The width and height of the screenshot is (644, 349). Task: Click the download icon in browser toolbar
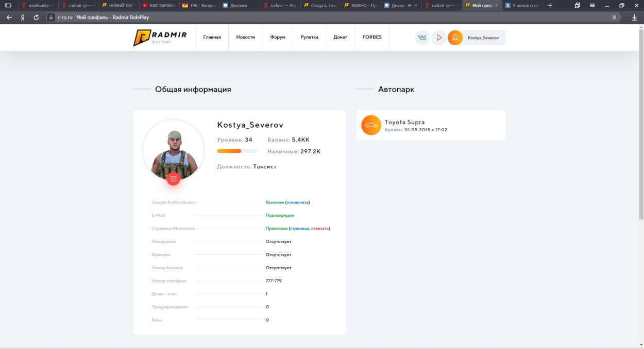634,16
